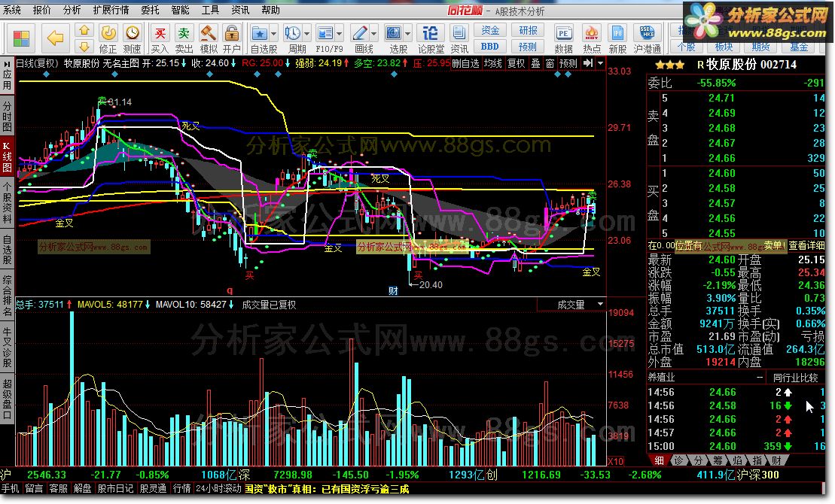The width and height of the screenshot is (835, 504).
Task: Open the 论股堂 forum icon
Action: (x=430, y=38)
